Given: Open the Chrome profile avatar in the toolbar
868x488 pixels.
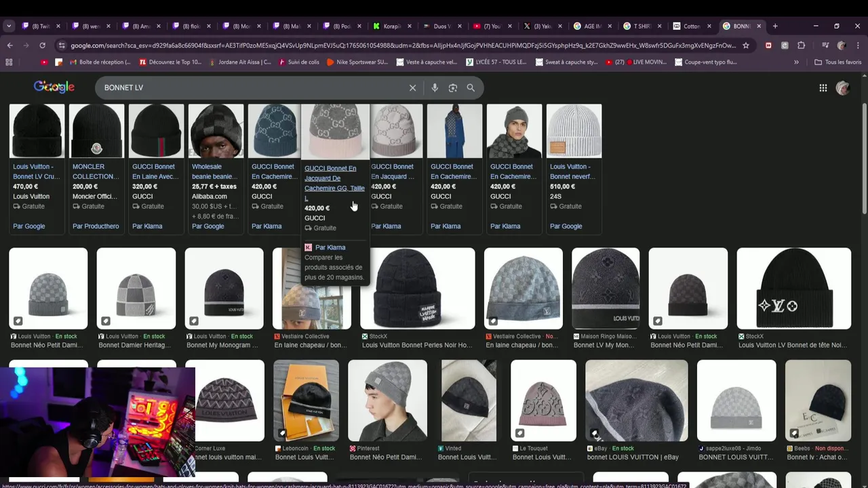Looking at the screenshot, I should [x=842, y=45].
